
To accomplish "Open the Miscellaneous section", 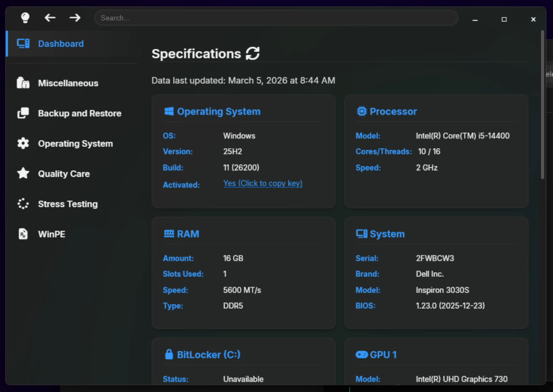I will pyautogui.click(x=68, y=83).
